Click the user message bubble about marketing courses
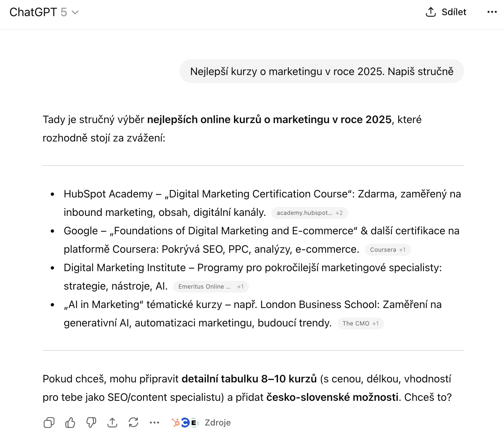The height and width of the screenshot is (439, 504). click(322, 71)
